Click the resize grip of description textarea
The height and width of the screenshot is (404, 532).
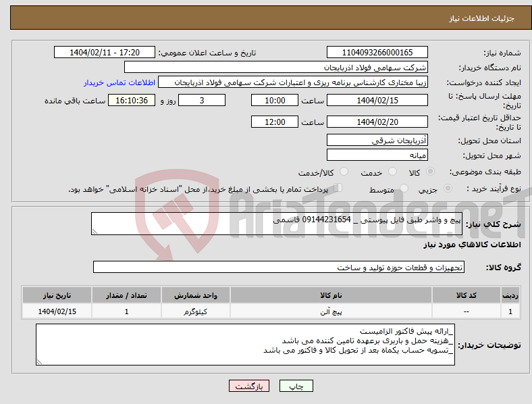(x=95, y=232)
